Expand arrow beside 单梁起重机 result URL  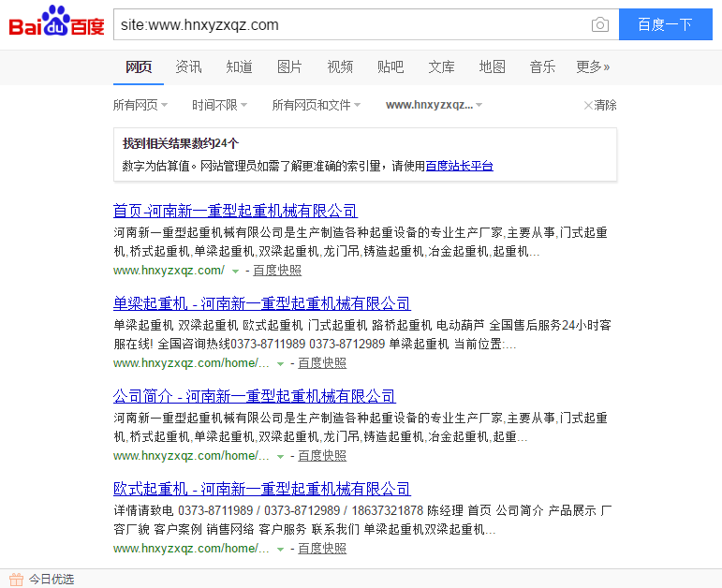pos(280,364)
